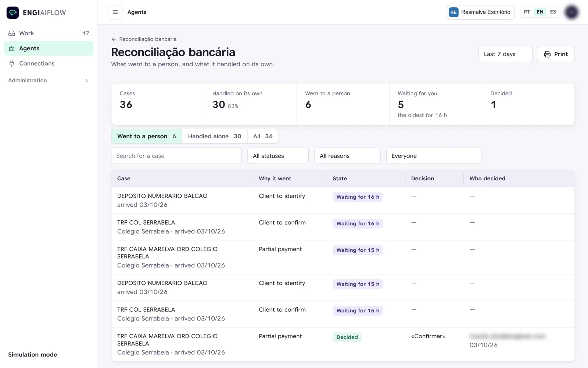
Task: Click the Decided status badge
Action: tap(347, 337)
